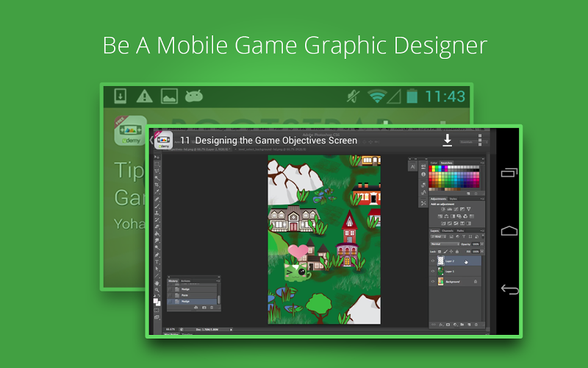Select the Move tool in Photoshop toolbar

tap(157, 158)
